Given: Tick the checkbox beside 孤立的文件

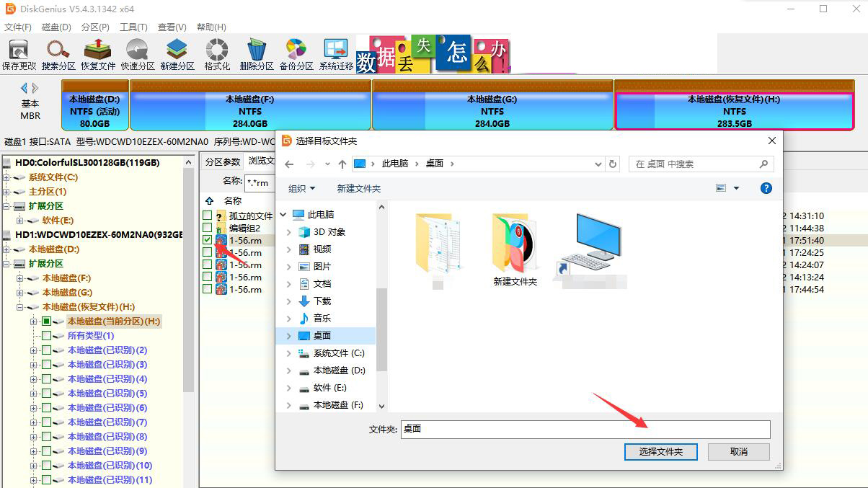Looking at the screenshot, I should (x=208, y=216).
